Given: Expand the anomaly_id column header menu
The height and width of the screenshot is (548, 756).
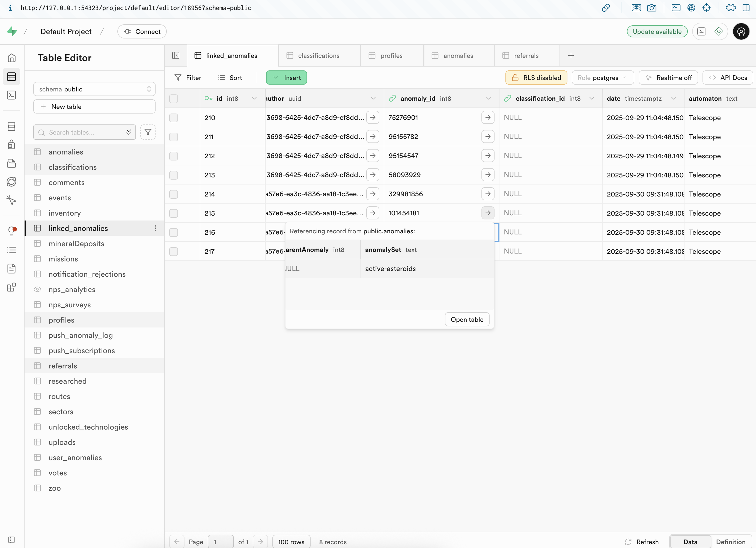Looking at the screenshot, I should [488, 98].
